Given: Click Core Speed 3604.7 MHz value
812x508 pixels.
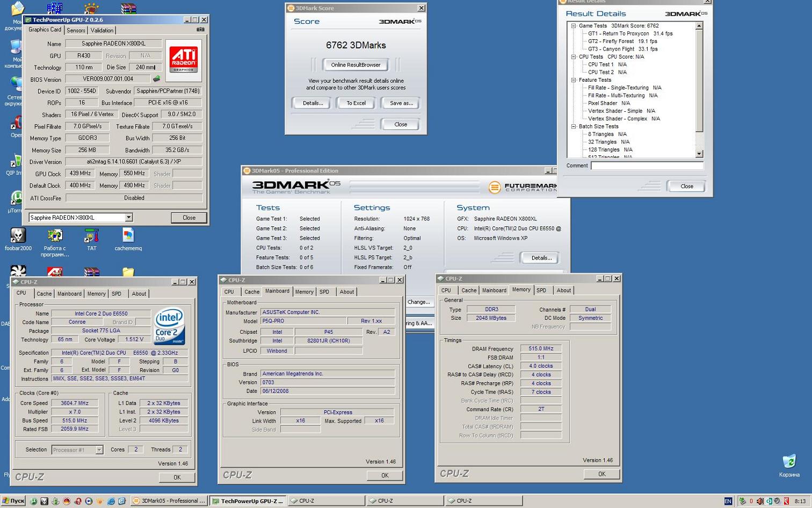Looking at the screenshot, I should coord(75,403).
